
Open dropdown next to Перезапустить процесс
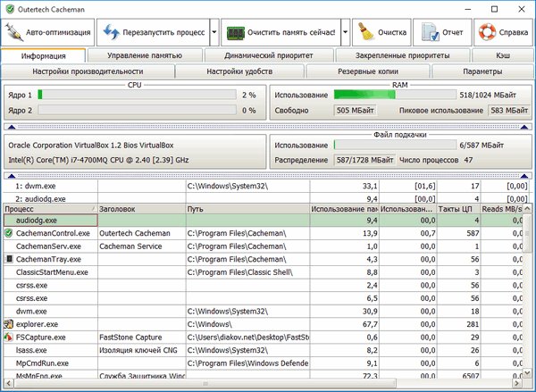click(214, 32)
